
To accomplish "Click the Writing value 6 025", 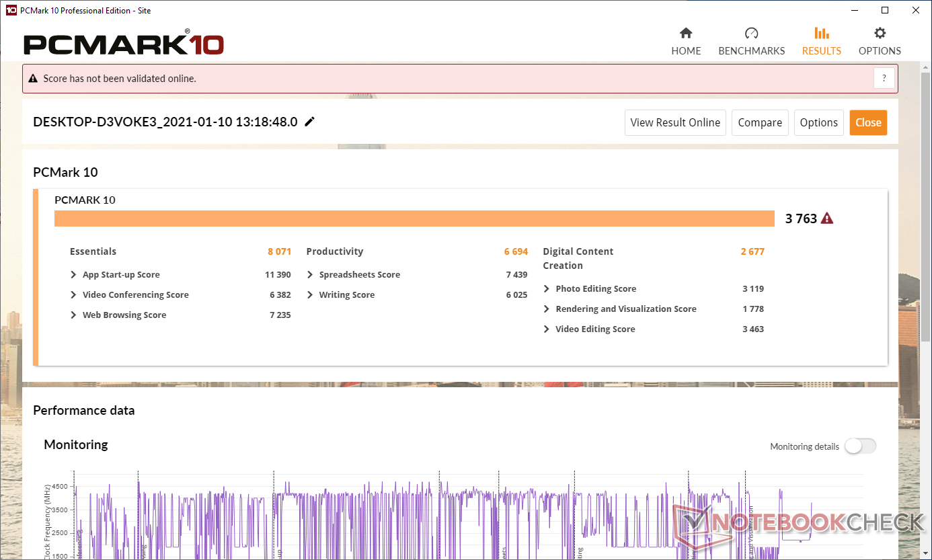I will (516, 295).
